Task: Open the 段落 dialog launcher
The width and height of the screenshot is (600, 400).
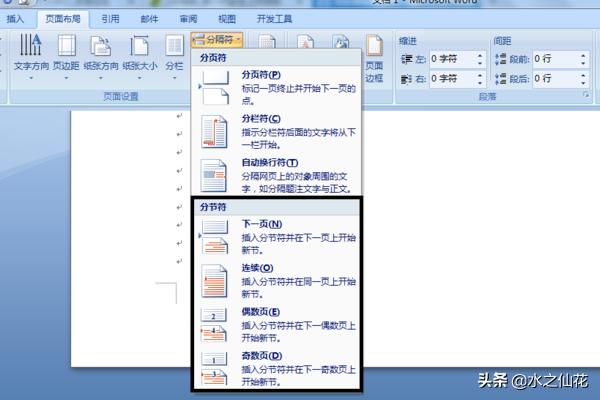Action: click(x=586, y=95)
